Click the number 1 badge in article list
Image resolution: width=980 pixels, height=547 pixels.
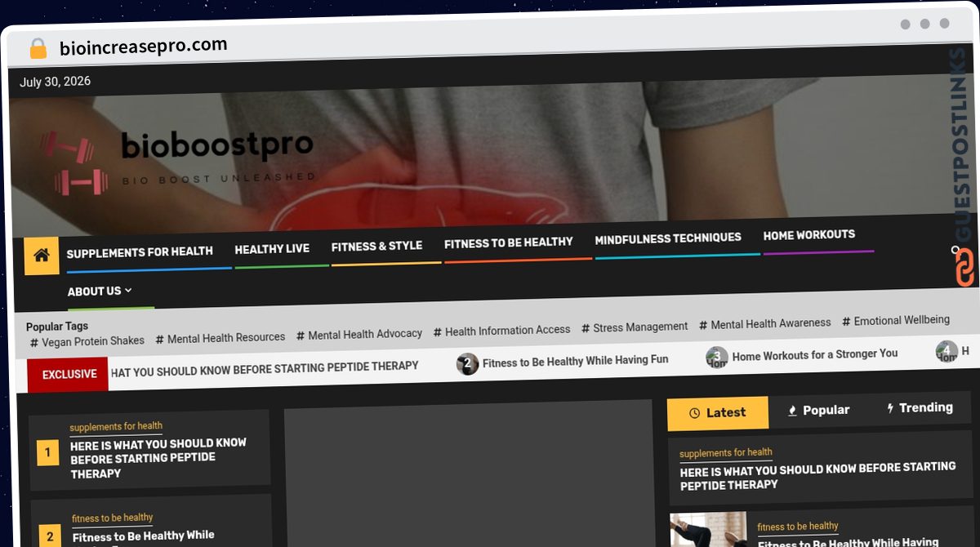click(47, 452)
